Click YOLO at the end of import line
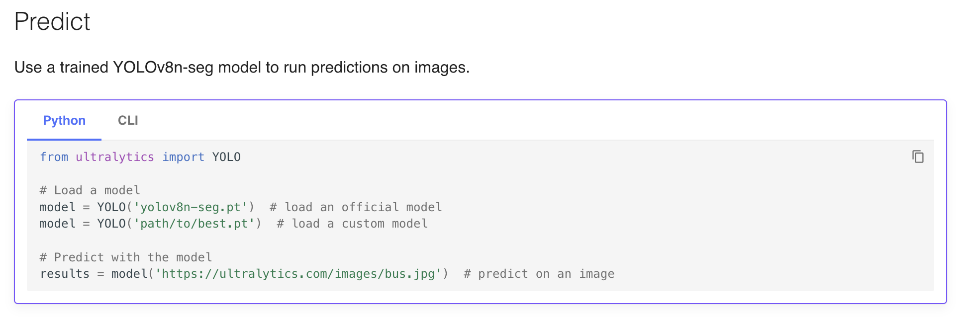The width and height of the screenshot is (980, 320). coord(226,157)
